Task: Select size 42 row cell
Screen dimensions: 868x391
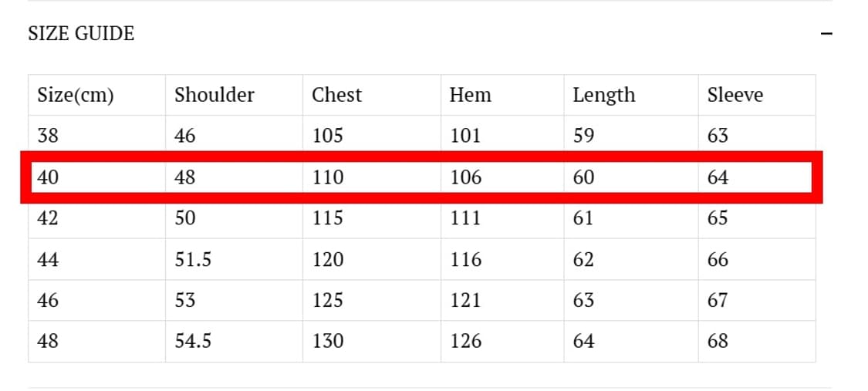Action: [48, 218]
